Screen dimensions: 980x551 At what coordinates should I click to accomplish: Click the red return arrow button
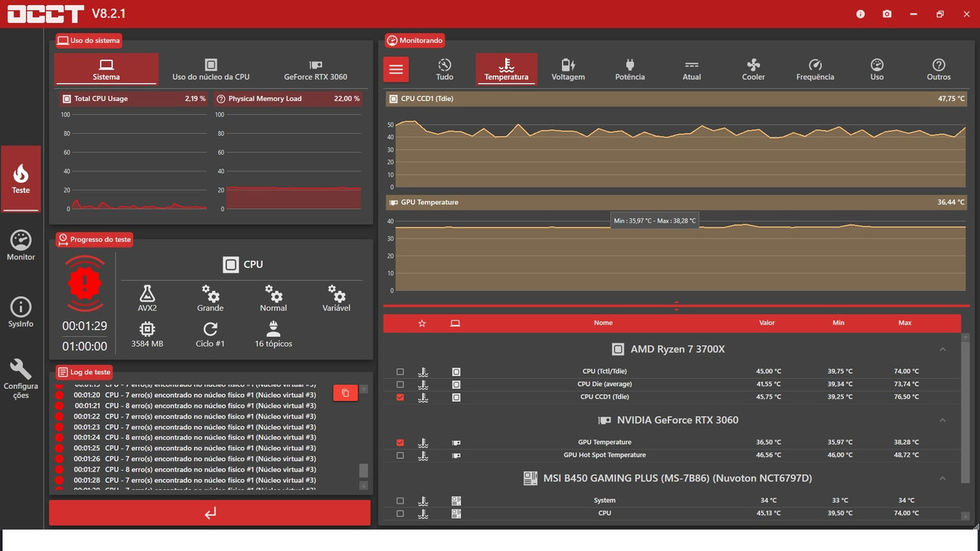pos(210,513)
